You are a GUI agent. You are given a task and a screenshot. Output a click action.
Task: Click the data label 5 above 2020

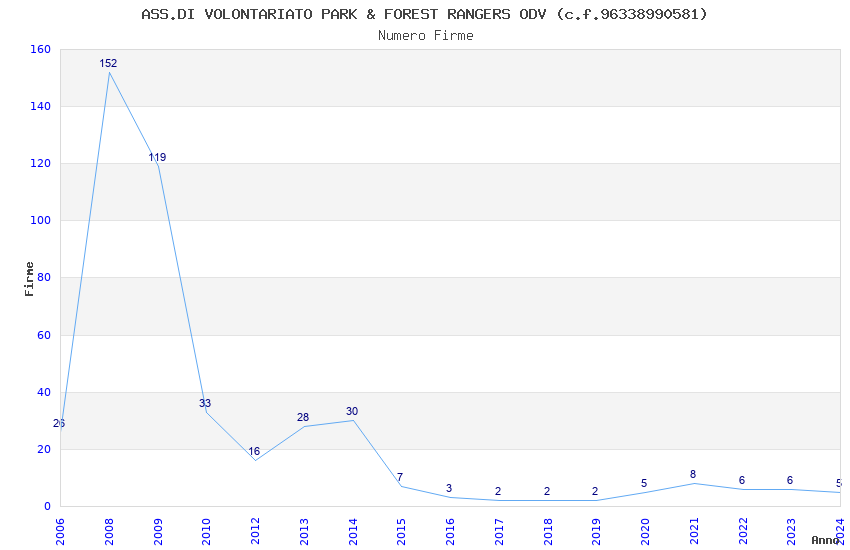[644, 483]
